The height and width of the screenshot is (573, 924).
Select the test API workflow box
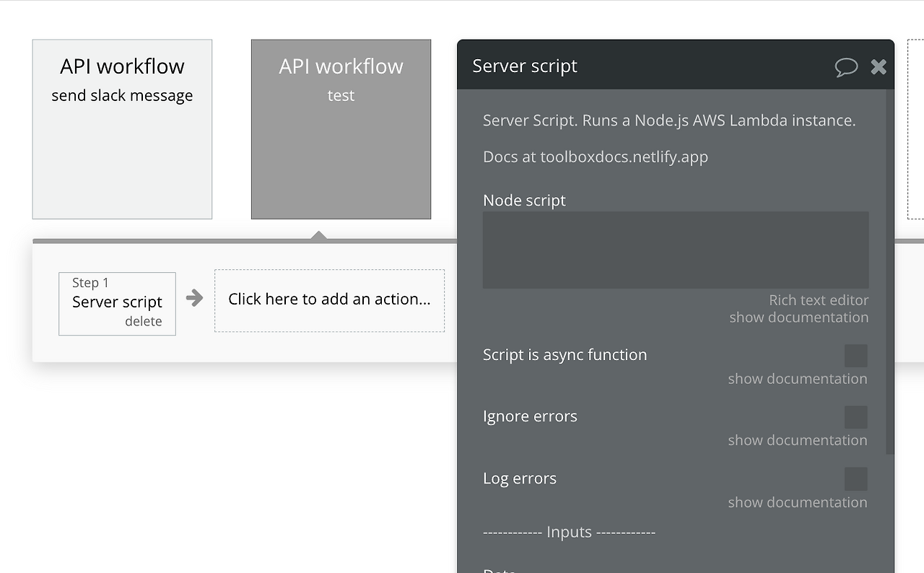[x=341, y=129]
